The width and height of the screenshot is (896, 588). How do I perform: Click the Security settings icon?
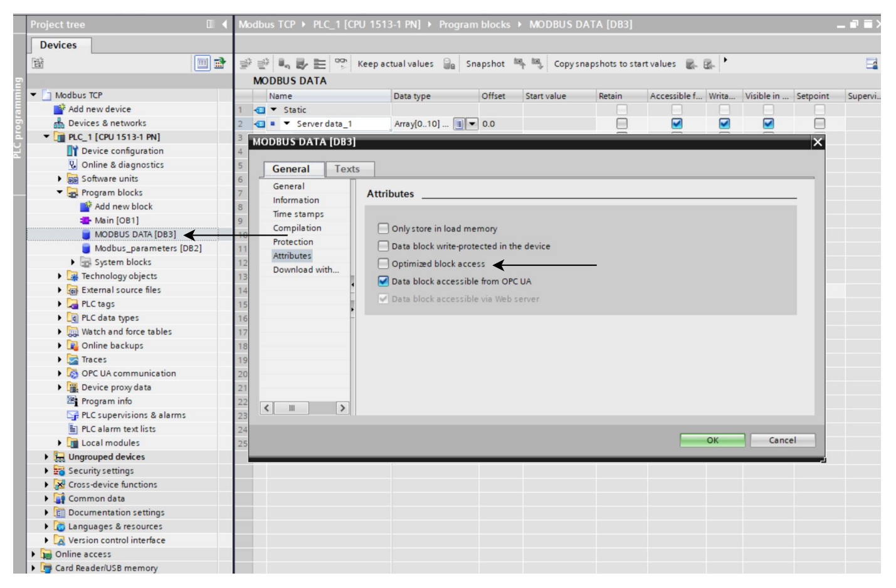pos(60,471)
